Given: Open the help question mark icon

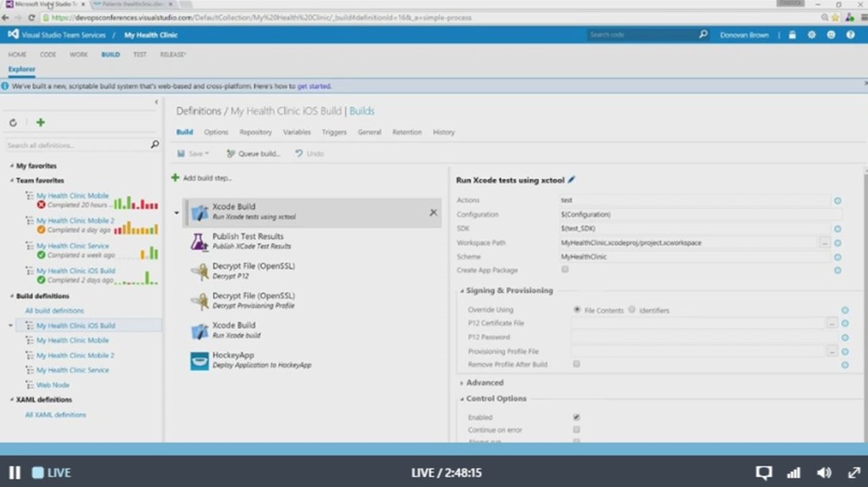Looking at the screenshot, I should (x=850, y=34).
